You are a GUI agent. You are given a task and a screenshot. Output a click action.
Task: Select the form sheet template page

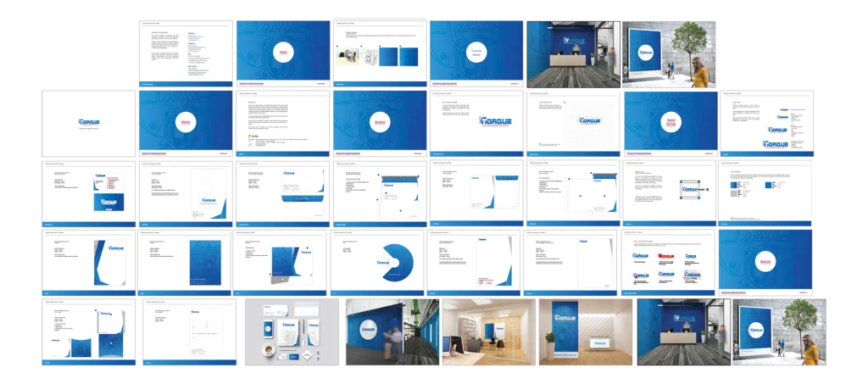(189, 332)
